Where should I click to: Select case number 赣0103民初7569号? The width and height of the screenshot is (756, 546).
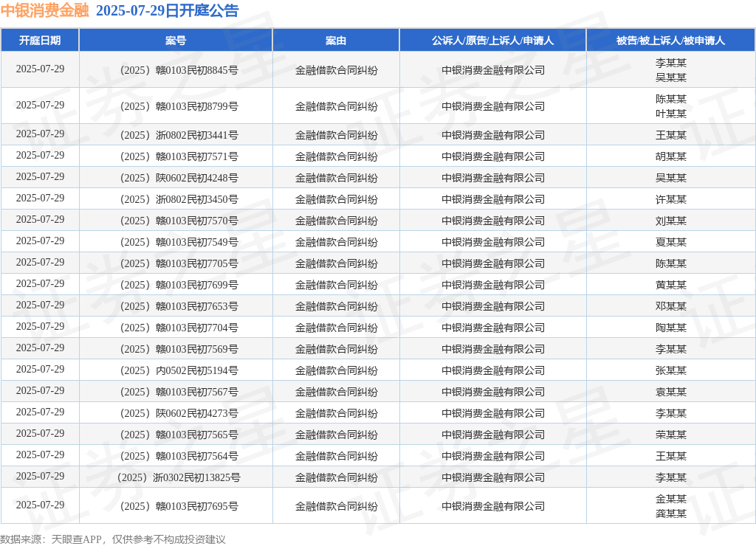click(x=179, y=349)
